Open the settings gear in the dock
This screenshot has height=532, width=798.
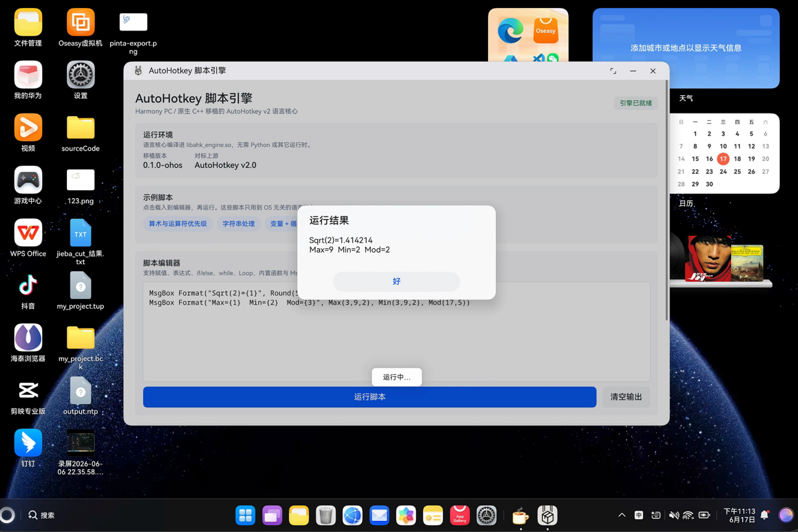pos(486,515)
